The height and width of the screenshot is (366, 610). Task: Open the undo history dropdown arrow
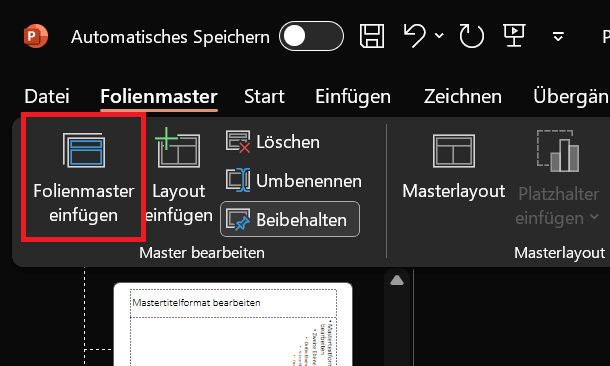tap(439, 36)
